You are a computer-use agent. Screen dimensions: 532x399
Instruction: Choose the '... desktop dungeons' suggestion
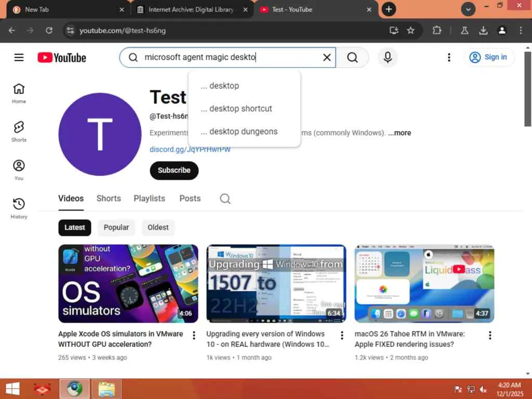tap(244, 131)
